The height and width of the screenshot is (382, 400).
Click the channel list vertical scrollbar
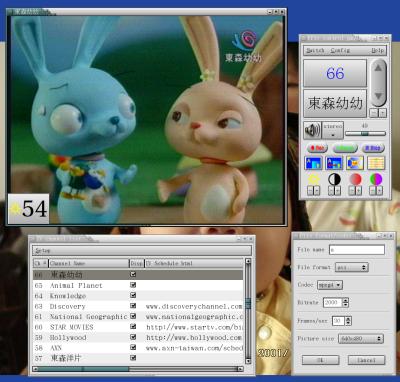(x=248, y=311)
